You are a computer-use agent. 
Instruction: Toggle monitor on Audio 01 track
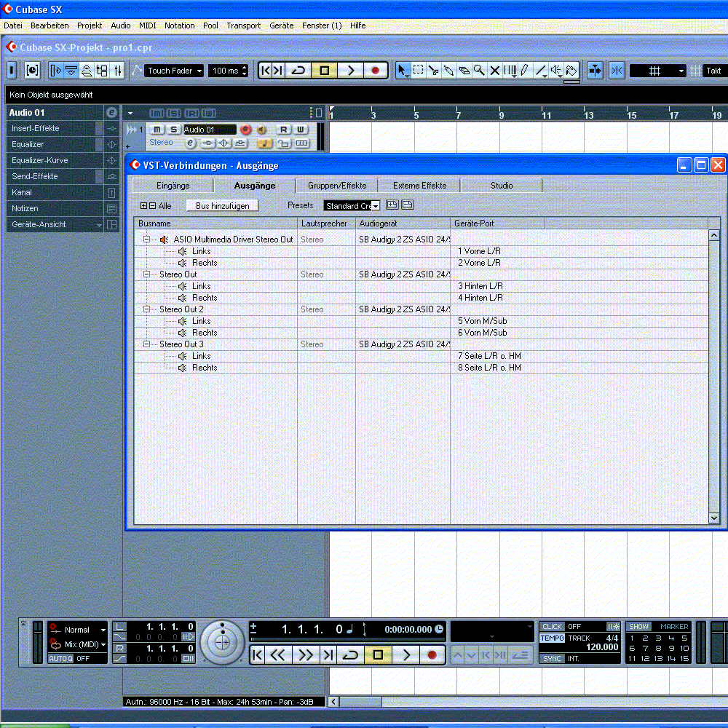pos(261,130)
